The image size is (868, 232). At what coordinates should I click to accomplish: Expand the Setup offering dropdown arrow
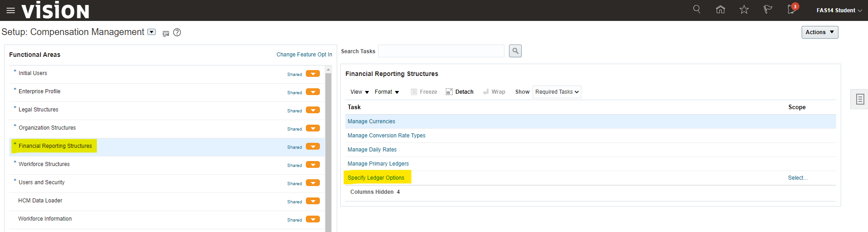(x=152, y=32)
